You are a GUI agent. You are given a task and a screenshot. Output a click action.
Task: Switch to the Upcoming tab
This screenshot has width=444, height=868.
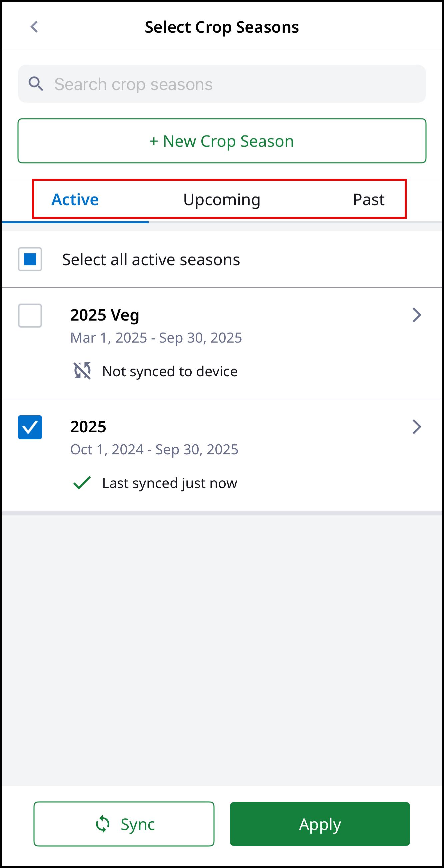point(221,199)
